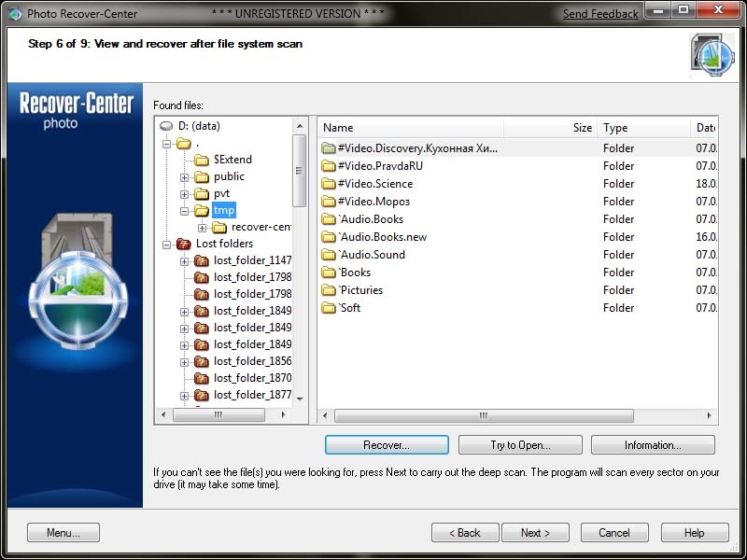747x560 pixels.
Task: Click the Photo Recover-Center title bar icon
Action: coord(15,14)
